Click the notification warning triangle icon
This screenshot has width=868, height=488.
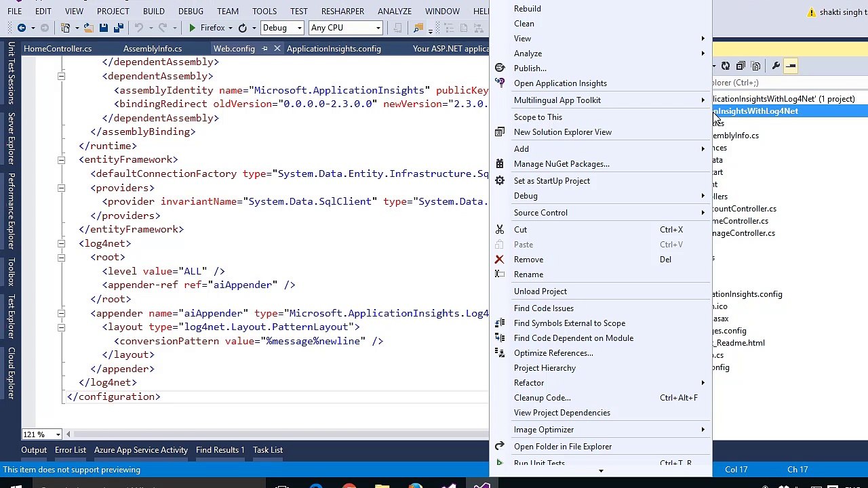tap(812, 12)
